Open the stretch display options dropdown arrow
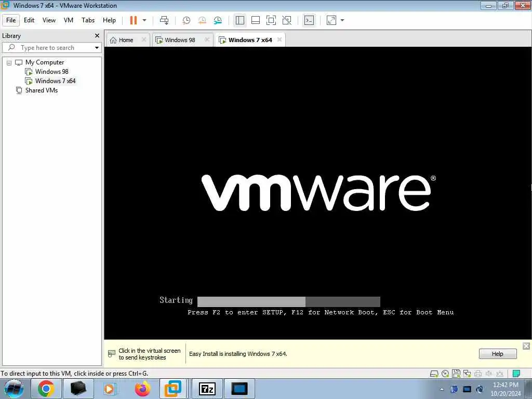The image size is (532, 399). tap(342, 20)
